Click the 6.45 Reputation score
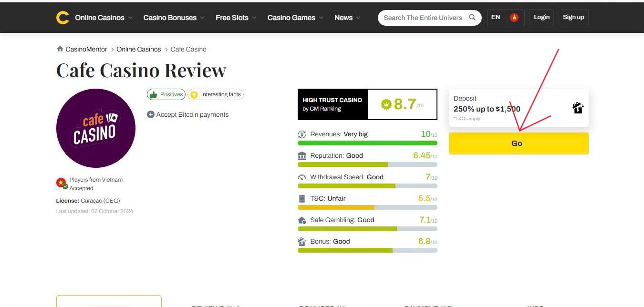Viewport: 644px width, 307px height. click(425, 155)
